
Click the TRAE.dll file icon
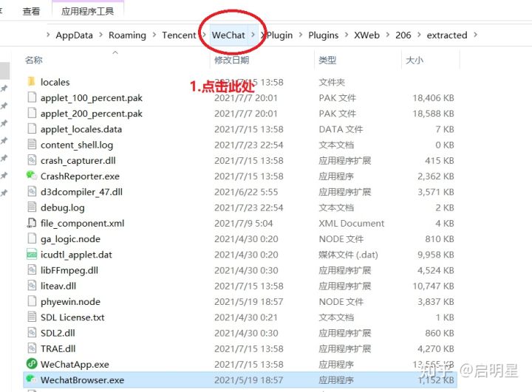pos(32,348)
